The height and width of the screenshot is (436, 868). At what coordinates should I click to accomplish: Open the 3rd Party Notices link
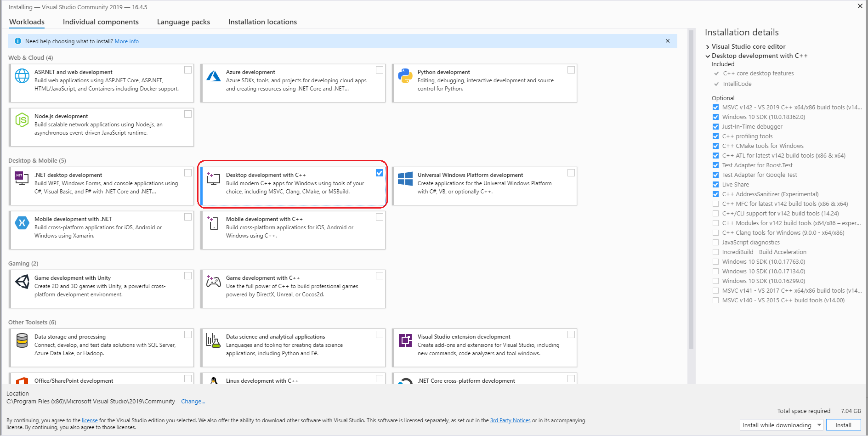click(x=510, y=420)
